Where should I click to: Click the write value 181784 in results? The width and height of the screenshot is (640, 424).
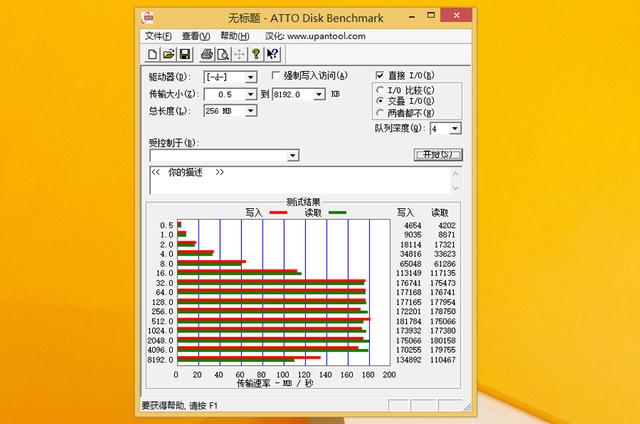coord(409,321)
